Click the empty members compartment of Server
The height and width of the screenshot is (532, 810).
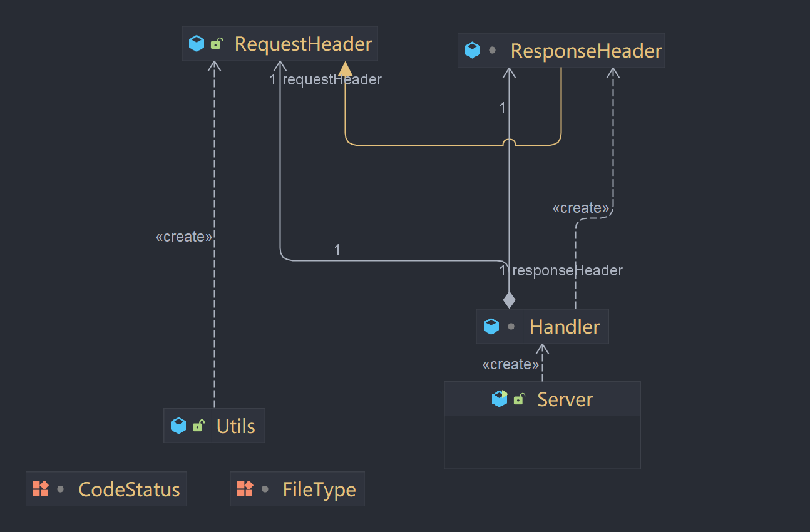click(542, 442)
